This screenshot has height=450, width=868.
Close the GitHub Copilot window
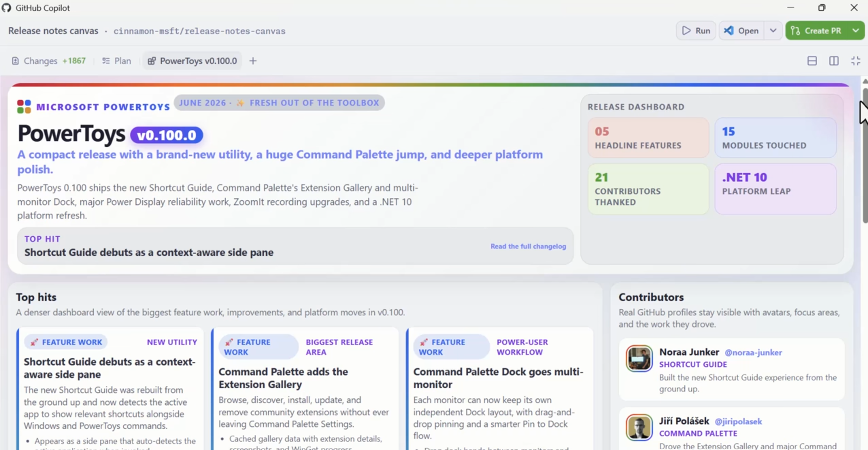(854, 8)
